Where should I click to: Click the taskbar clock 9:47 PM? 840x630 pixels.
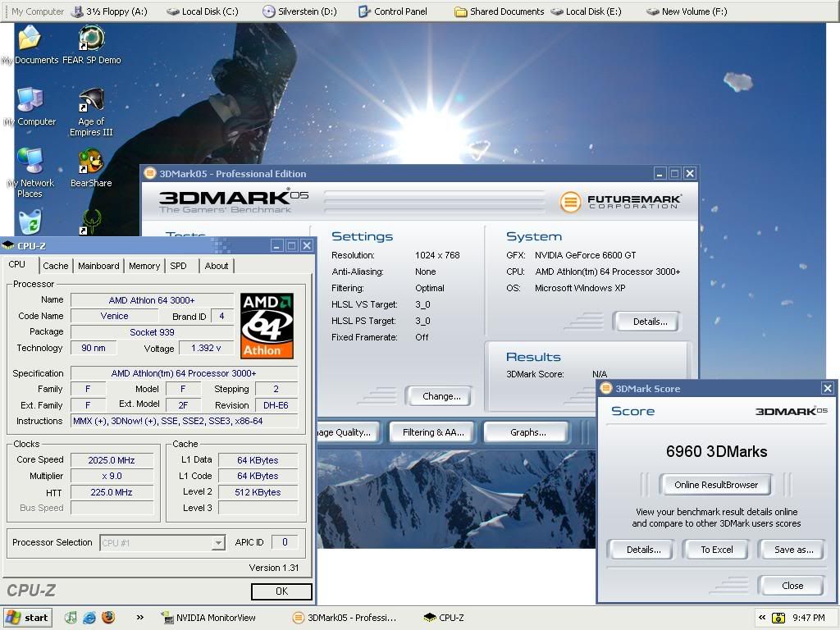[x=808, y=618]
